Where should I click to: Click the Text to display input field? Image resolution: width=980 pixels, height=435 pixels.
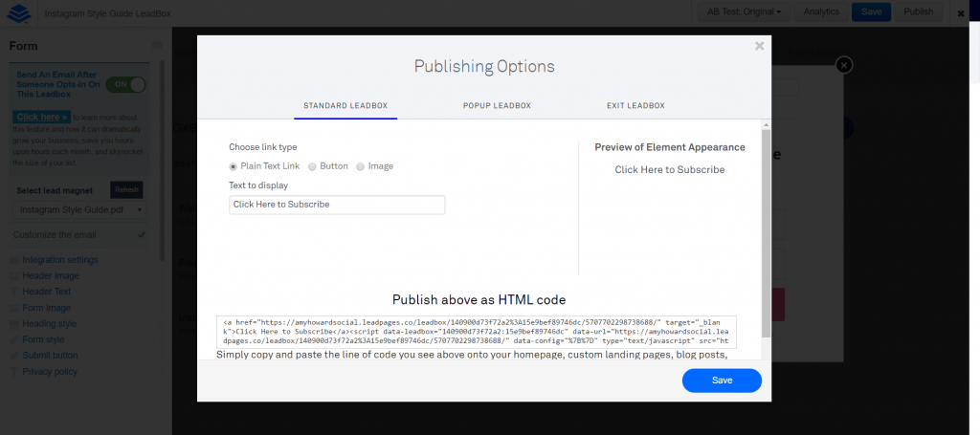337,205
